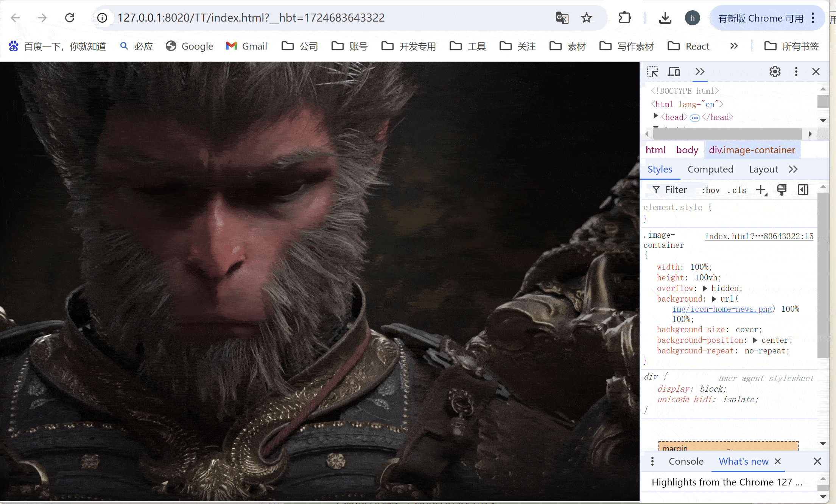Viewport: 836px width, 504px height.
Task: Open the Console drawer tab
Action: coord(686,461)
